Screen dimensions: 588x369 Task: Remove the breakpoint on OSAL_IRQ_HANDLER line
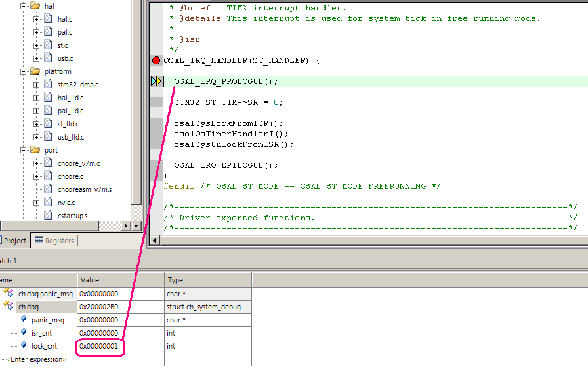[156, 60]
